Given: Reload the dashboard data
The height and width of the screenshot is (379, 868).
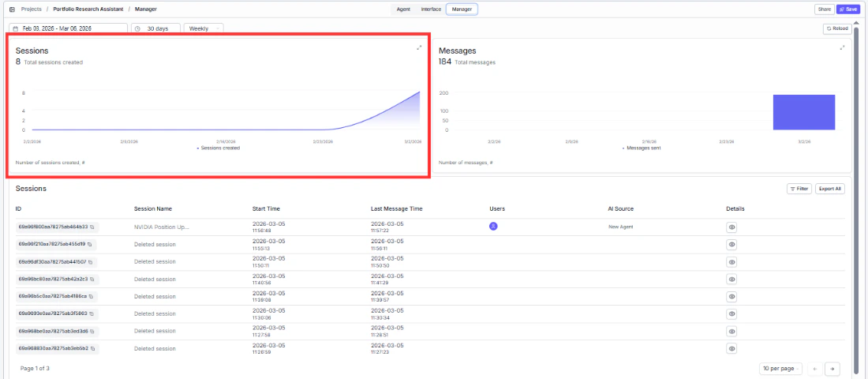Looking at the screenshot, I should 837,28.
